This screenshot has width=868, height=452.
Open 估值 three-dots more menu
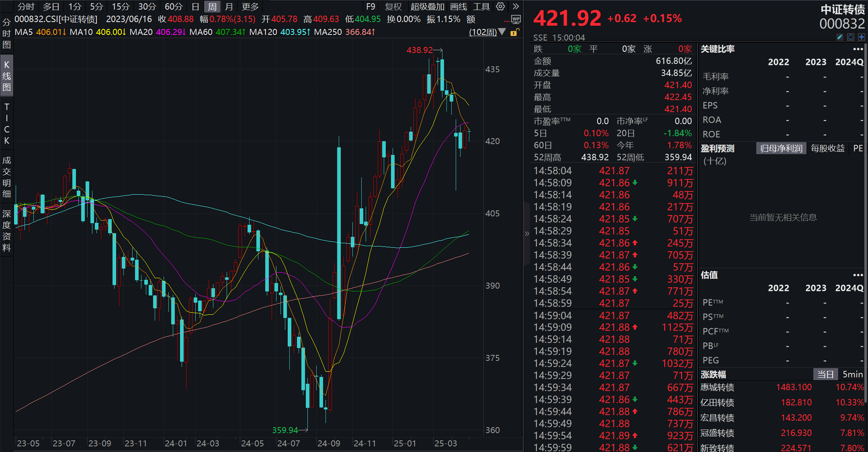tap(858, 275)
